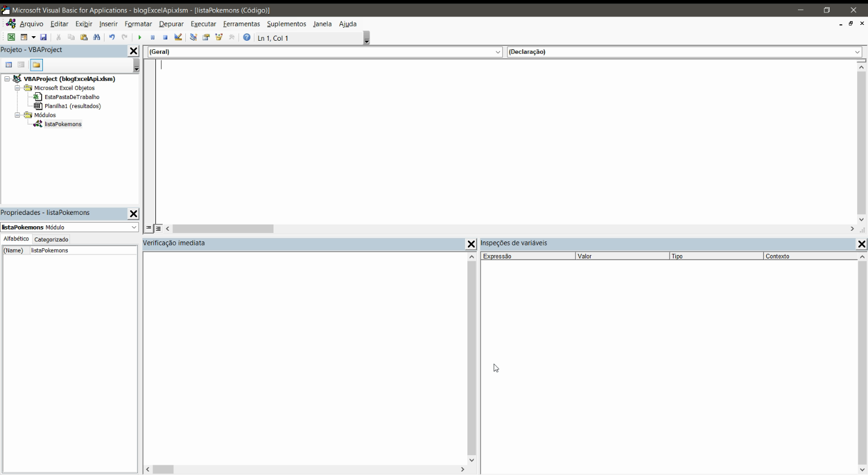Toggle Design Mode icon
This screenshot has height=475, width=868.
pos(178,37)
